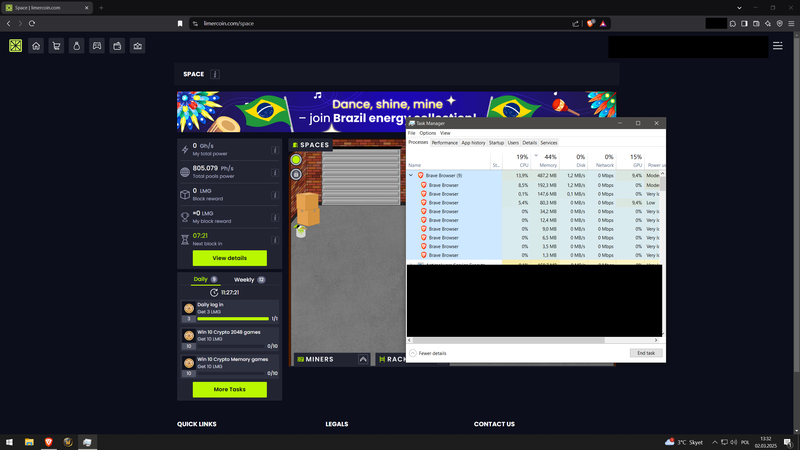Open info for Block reward row
This screenshot has height=450, width=800.
click(274, 195)
